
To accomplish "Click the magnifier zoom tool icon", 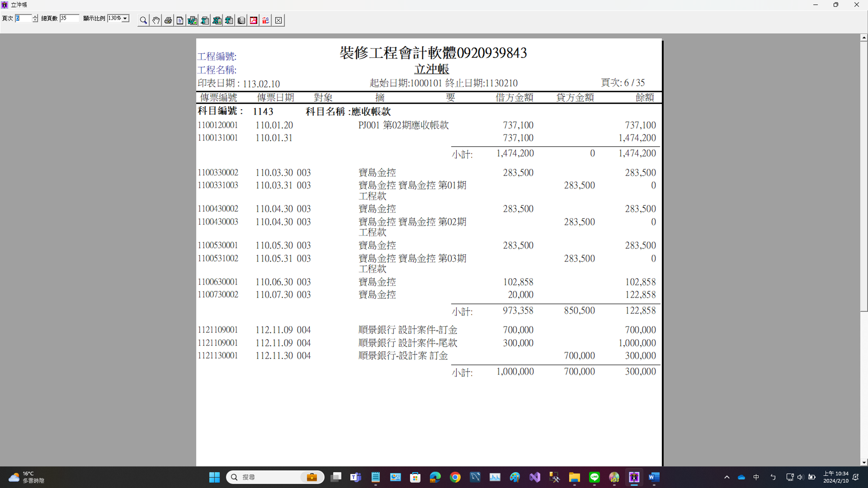I will [143, 21].
